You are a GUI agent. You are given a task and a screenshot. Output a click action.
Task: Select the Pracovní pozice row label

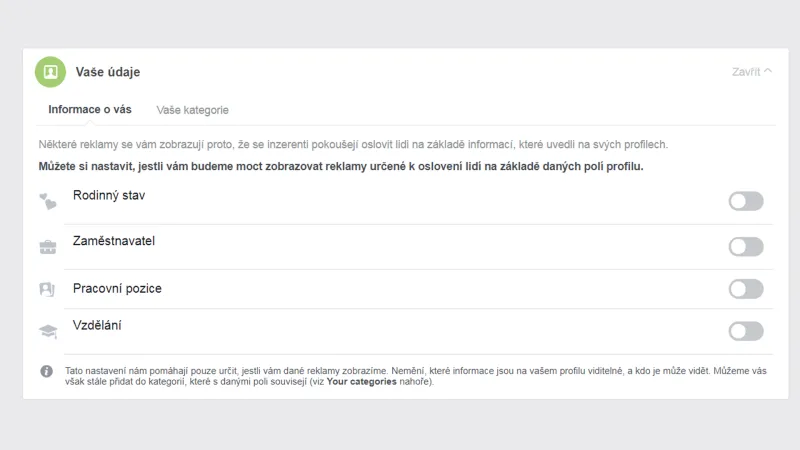(x=117, y=289)
